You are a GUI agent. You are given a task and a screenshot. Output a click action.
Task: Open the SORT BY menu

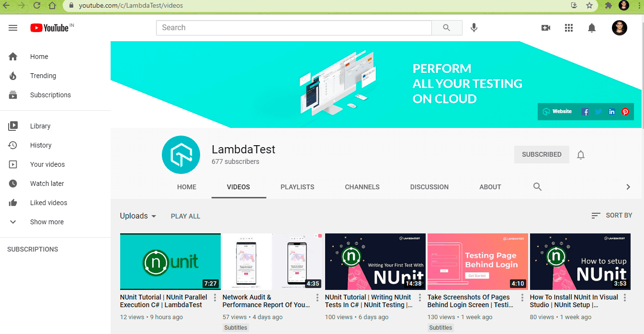(612, 216)
